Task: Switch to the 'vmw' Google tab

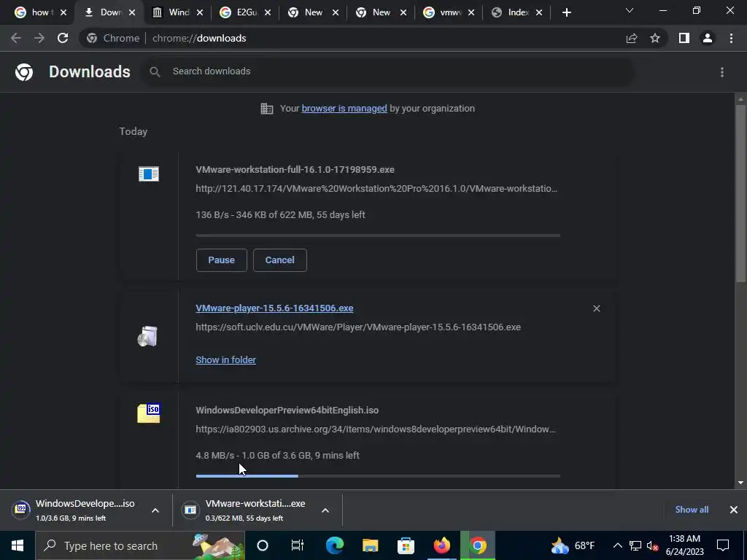Action: coord(449,12)
